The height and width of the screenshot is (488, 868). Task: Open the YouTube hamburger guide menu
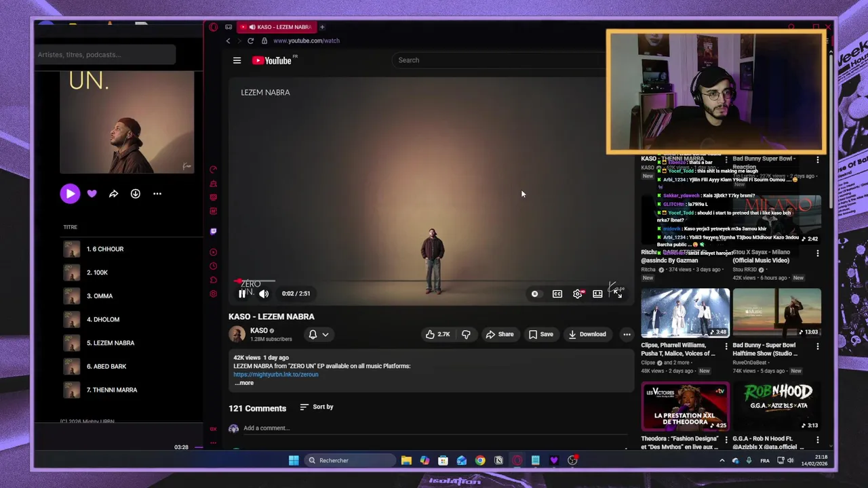[x=237, y=60]
